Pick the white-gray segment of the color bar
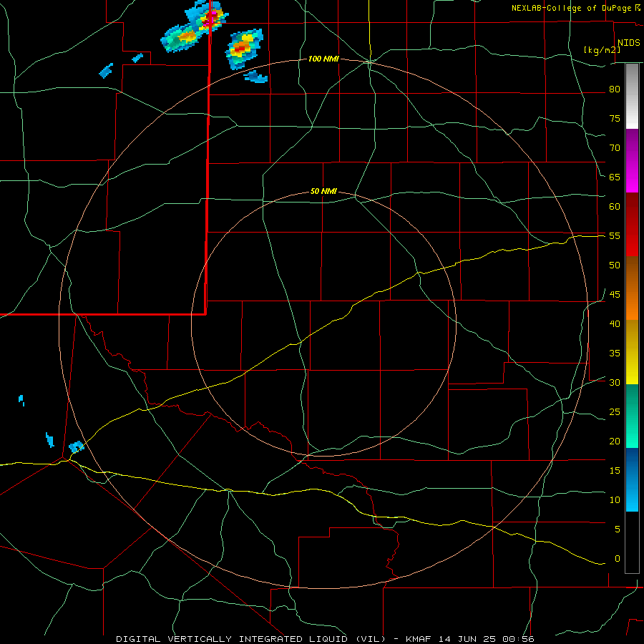 point(632,96)
